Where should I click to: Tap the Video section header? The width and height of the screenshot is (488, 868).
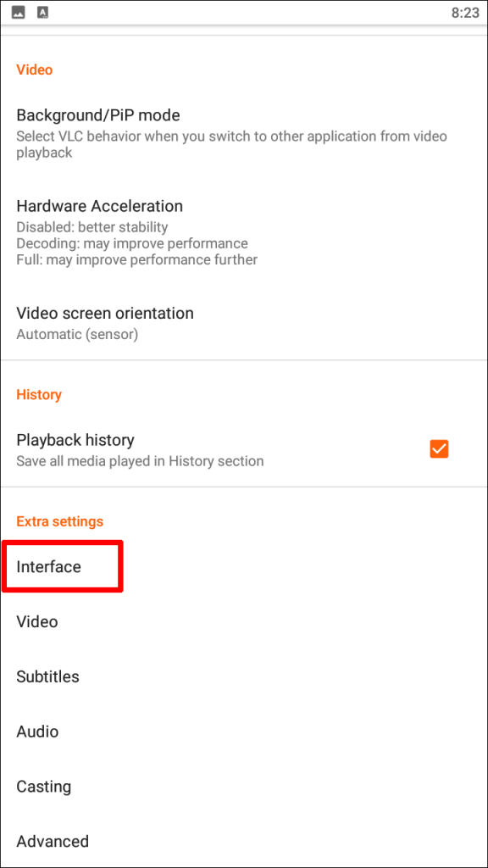(34, 70)
